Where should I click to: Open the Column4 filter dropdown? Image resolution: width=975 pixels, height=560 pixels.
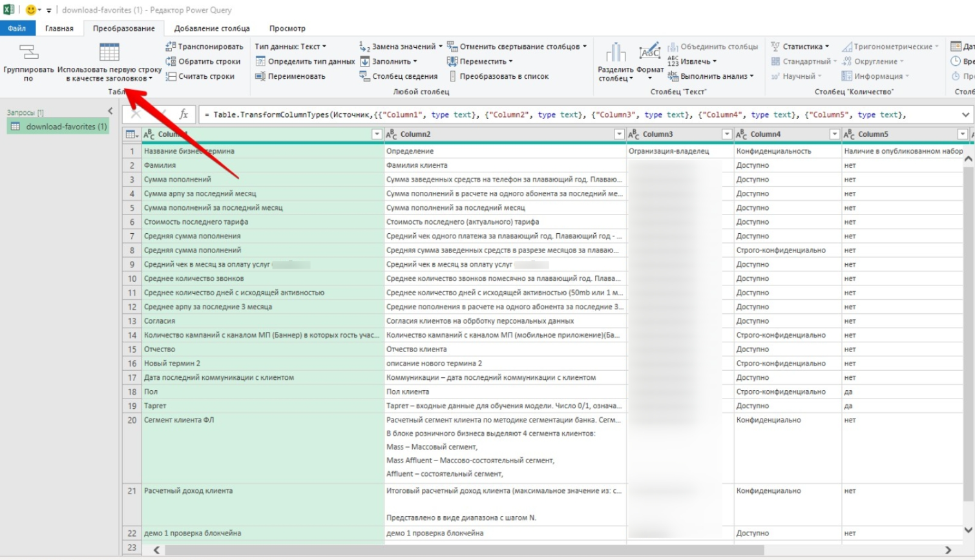click(834, 134)
